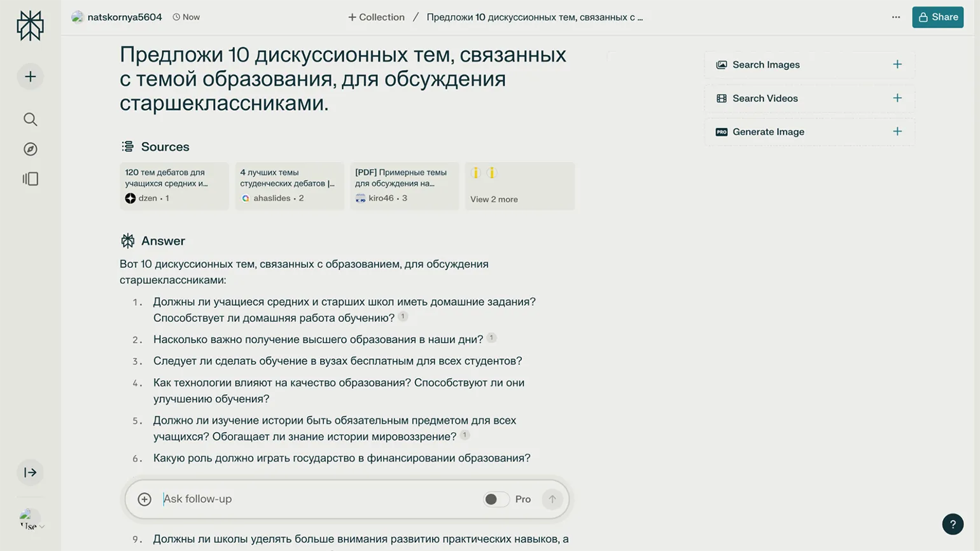Expand View 2 more sources
The image size is (980, 551).
click(519, 186)
